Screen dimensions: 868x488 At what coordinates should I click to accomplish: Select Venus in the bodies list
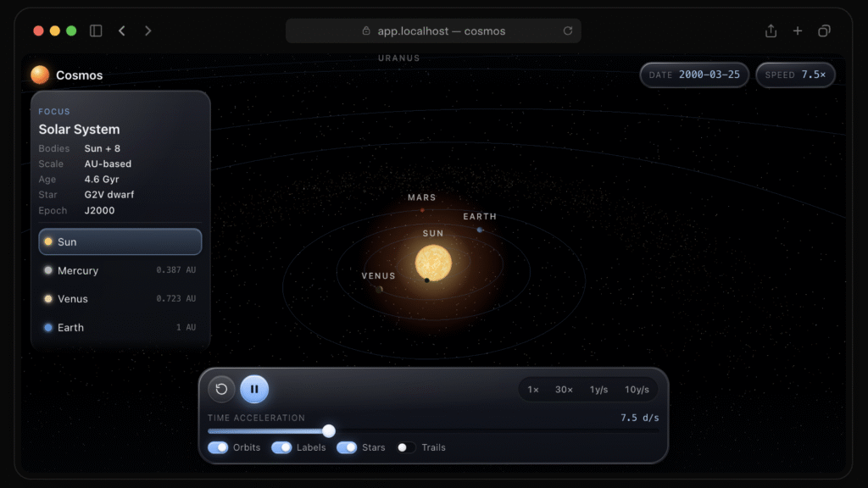tap(120, 299)
